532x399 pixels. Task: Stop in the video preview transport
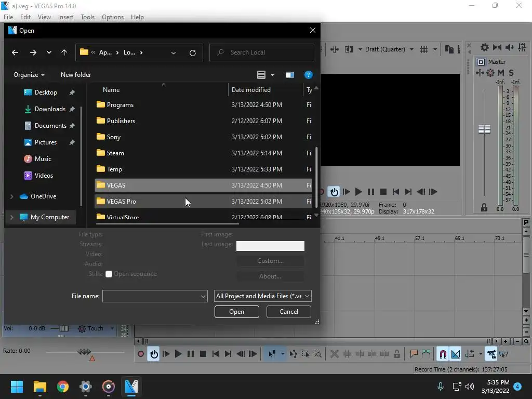pos(383,192)
